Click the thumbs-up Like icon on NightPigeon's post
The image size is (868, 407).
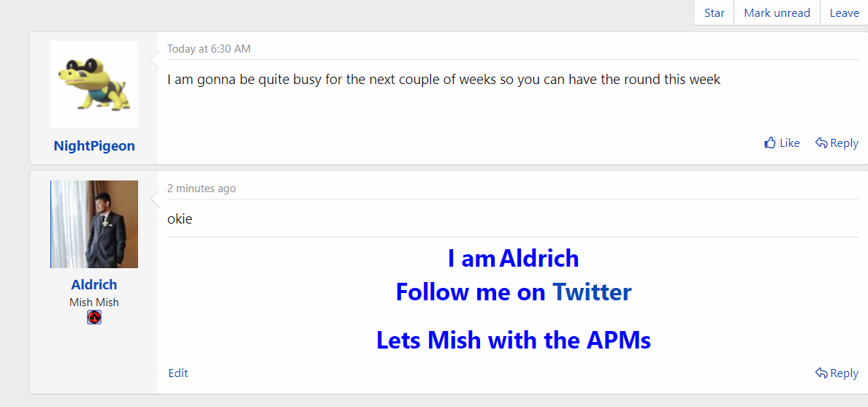pyautogui.click(x=769, y=143)
